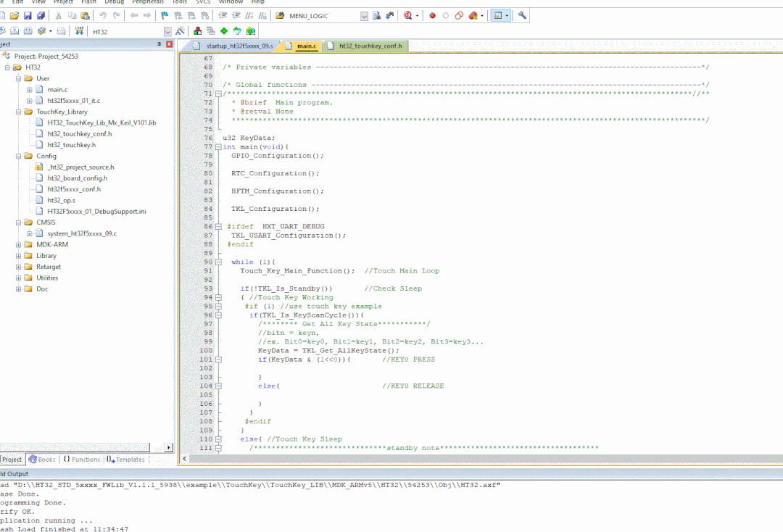
Task: Open Manage Run-Time Environment green diamond icon
Action: (224, 31)
